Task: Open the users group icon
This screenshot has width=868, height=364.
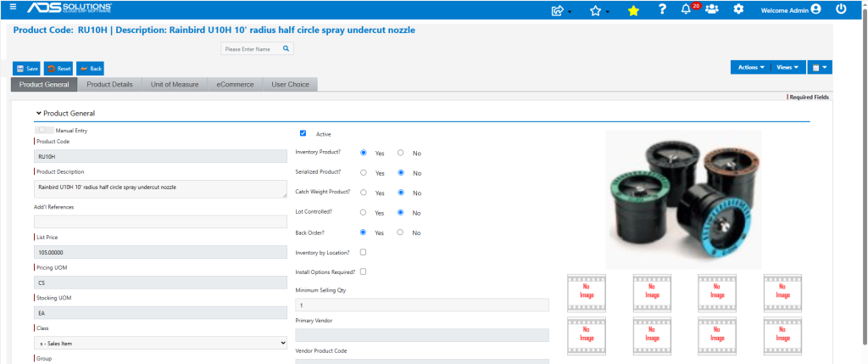Action: tap(712, 9)
